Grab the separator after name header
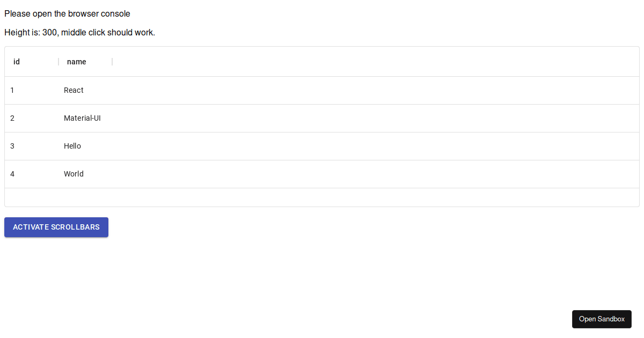The height and width of the screenshot is (338, 644). [112, 62]
